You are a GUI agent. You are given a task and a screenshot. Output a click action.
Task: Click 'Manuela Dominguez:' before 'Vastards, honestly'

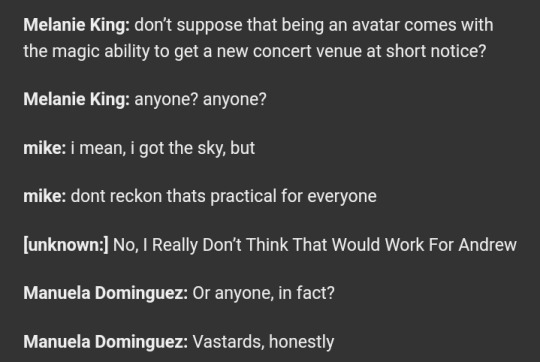click(x=106, y=342)
